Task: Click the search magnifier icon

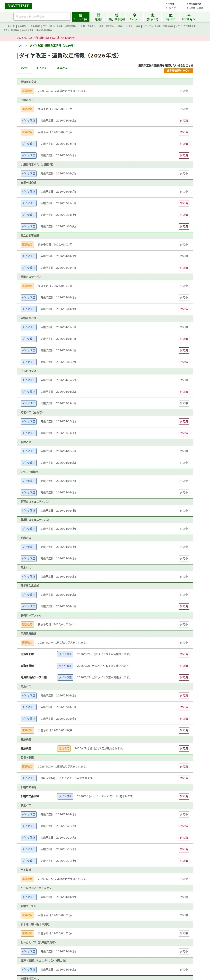Action: [x=66, y=17]
